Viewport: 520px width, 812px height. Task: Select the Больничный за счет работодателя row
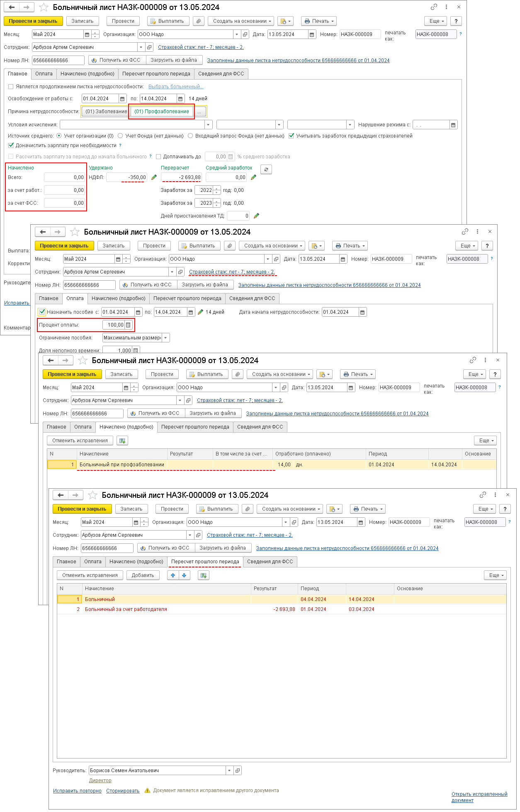click(x=282, y=609)
